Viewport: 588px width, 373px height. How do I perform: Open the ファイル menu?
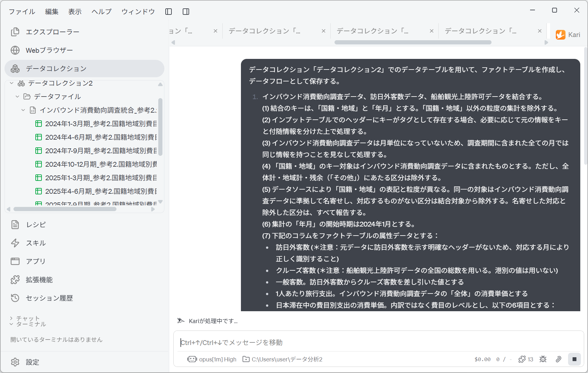point(22,12)
